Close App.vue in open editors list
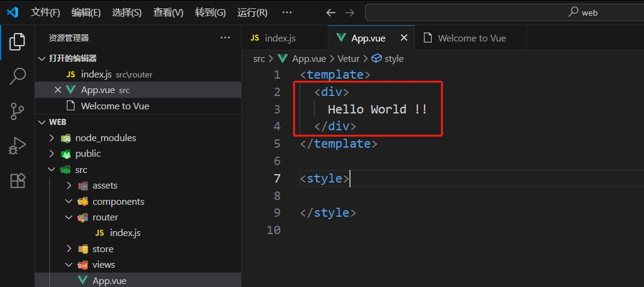644x287 pixels. coord(58,90)
